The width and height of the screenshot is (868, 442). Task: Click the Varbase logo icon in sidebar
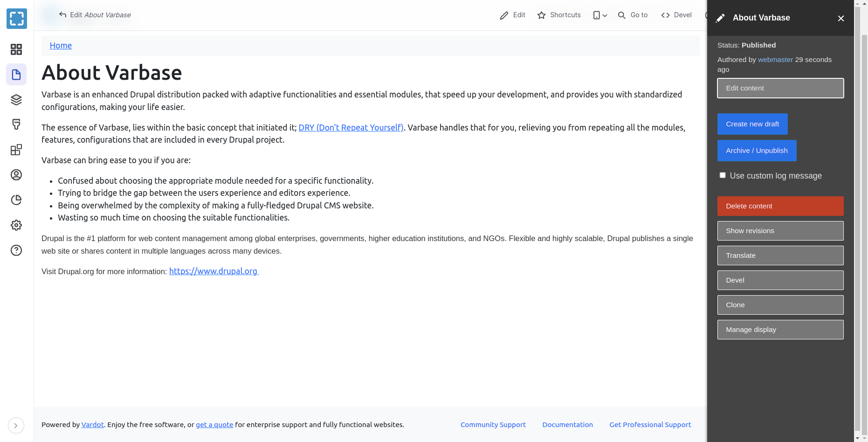[x=17, y=19]
